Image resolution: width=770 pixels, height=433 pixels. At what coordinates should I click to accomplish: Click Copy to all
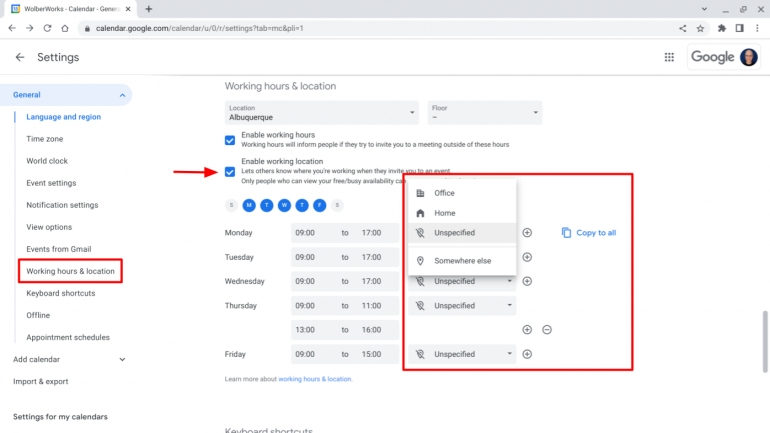(x=589, y=233)
